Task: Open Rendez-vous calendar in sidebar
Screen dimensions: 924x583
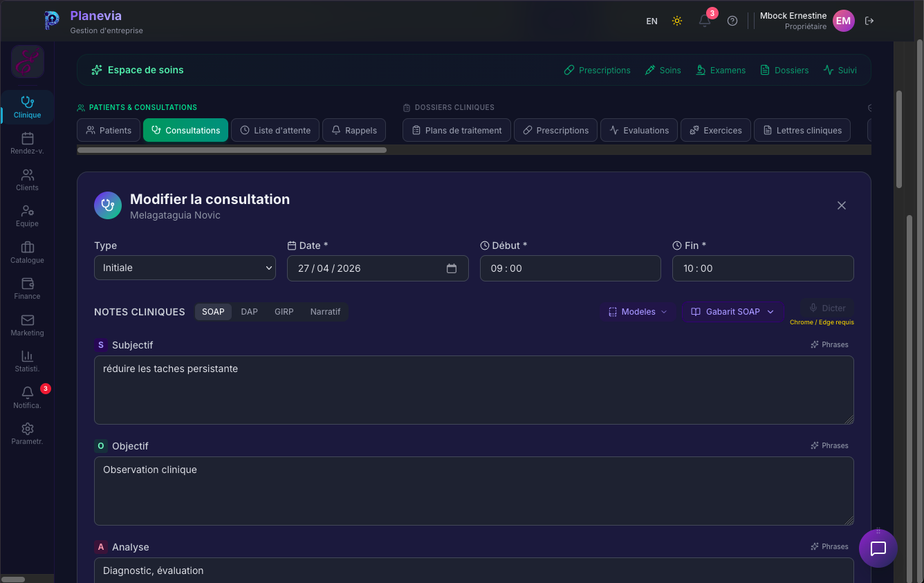Action: tap(28, 143)
